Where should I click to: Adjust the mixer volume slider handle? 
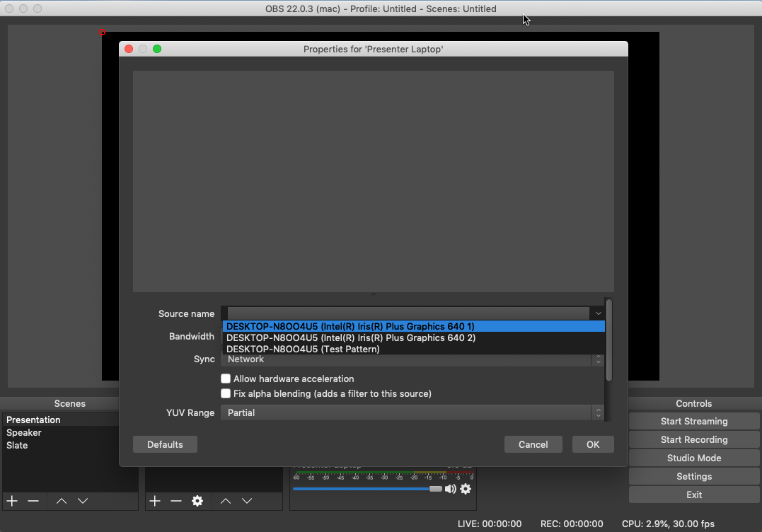click(435, 489)
